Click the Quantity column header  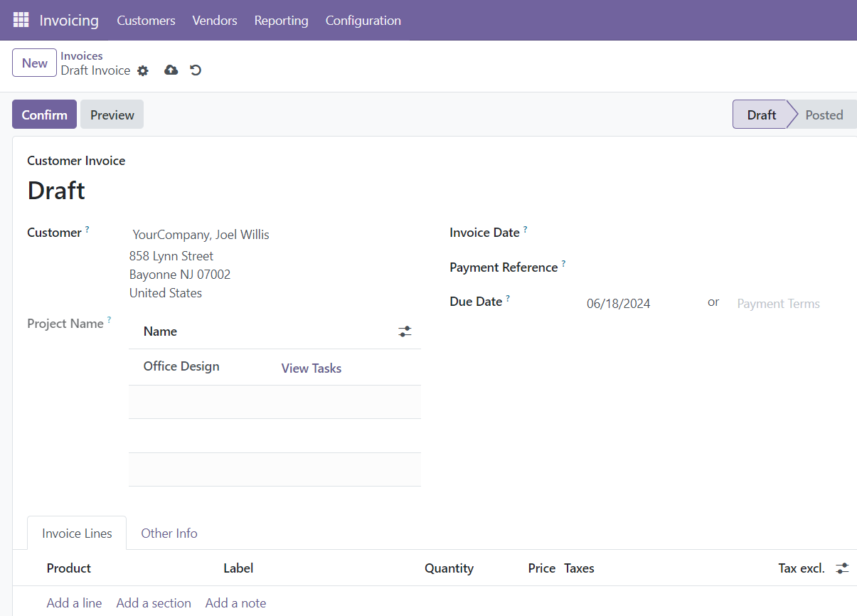[x=449, y=568]
